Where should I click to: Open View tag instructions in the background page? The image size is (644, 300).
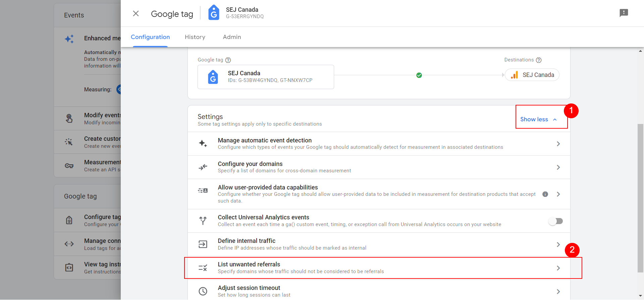tap(88, 268)
